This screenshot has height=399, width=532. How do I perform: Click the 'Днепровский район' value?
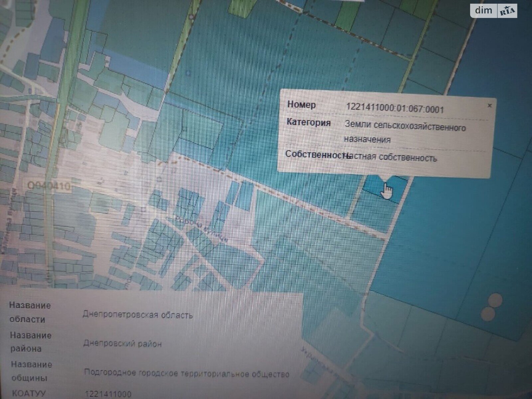(x=122, y=343)
